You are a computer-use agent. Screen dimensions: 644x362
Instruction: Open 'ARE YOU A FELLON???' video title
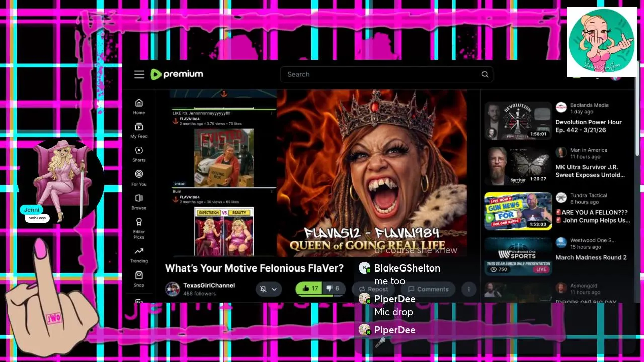[593, 216]
